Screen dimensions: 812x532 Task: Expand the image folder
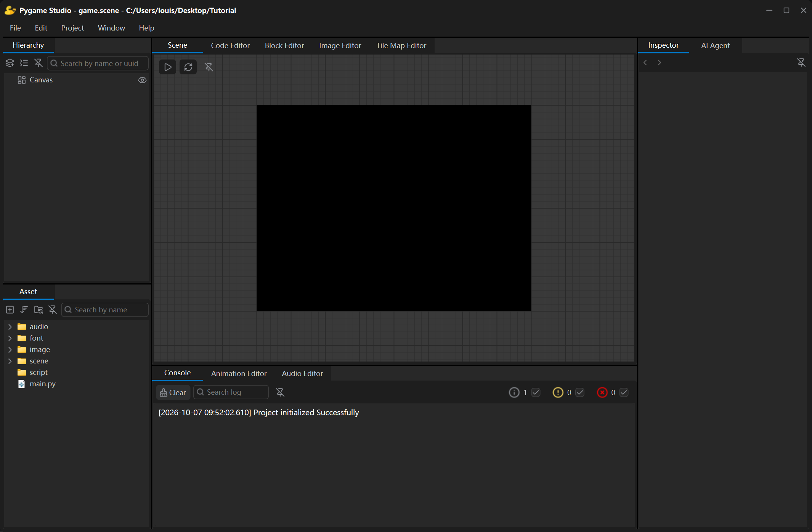tap(10, 350)
